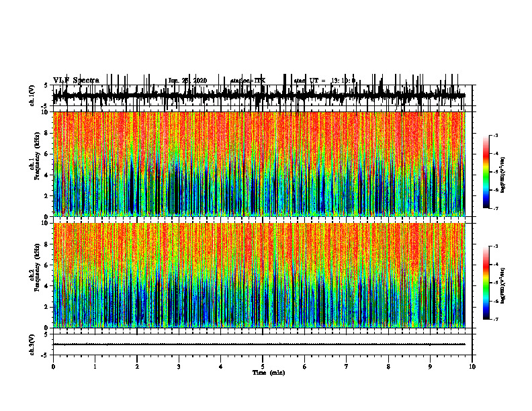Viewport: 532px width, 411px height.
Task: Click the log(PSD) label beside ch.2 colorbar
Action: click(x=502, y=286)
